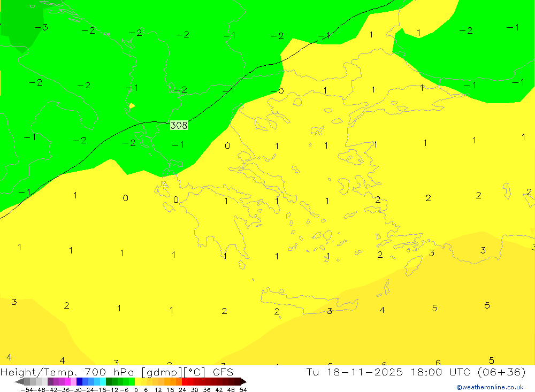The image size is (535, 392).
Task: Click the dark maroon right arrow of the scale
Action: click(243, 382)
